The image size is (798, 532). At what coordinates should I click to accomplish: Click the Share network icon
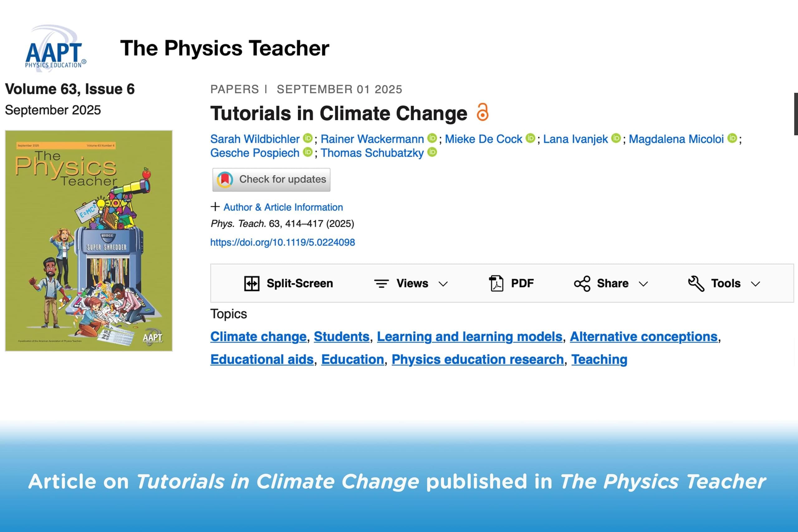582,283
